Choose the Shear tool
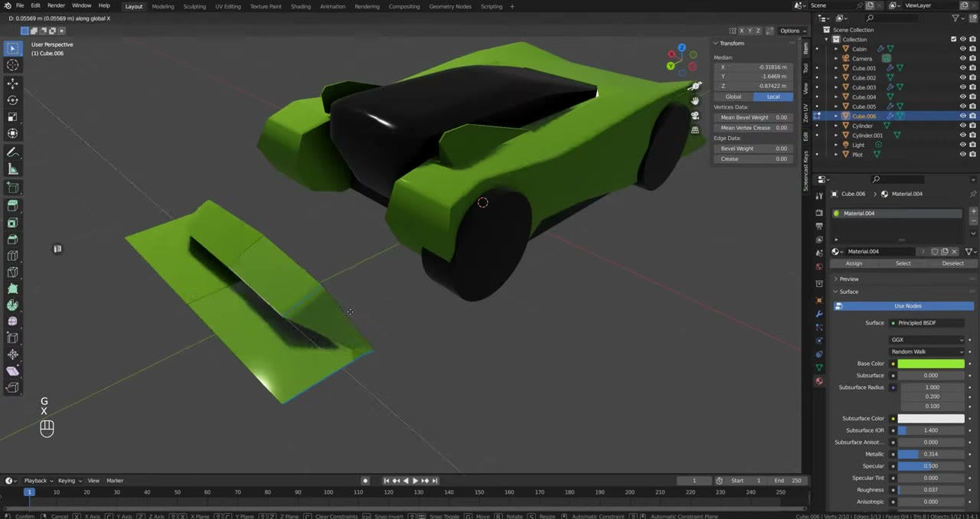The image size is (980, 519). pos(12,370)
